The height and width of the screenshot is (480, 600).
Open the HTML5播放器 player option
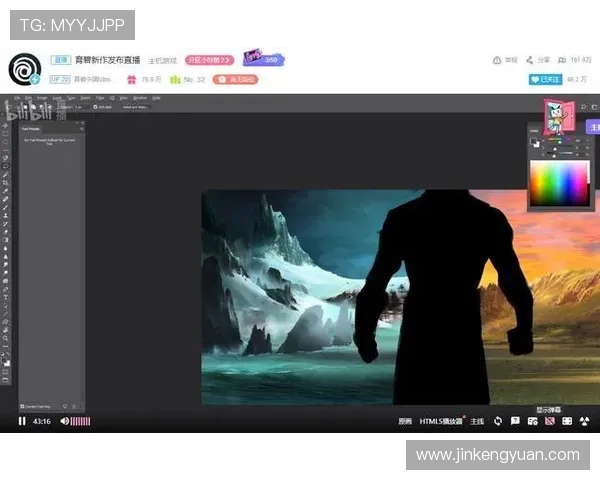(x=441, y=421)
